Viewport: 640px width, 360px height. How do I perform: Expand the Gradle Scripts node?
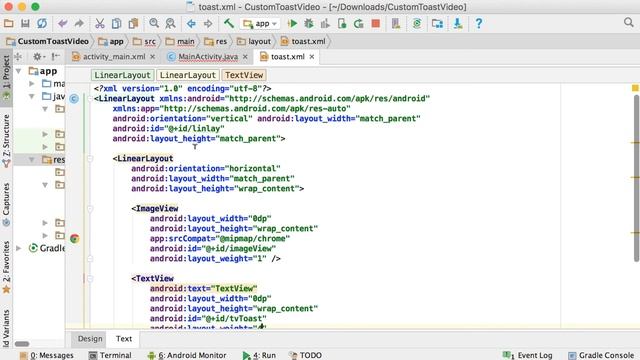point(18,248)
